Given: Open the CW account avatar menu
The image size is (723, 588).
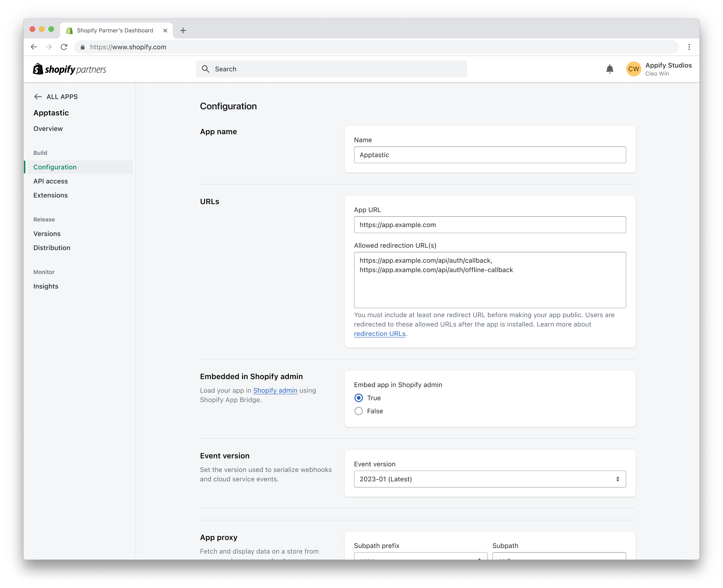Looking at the screenshot, I should (633, 69).
